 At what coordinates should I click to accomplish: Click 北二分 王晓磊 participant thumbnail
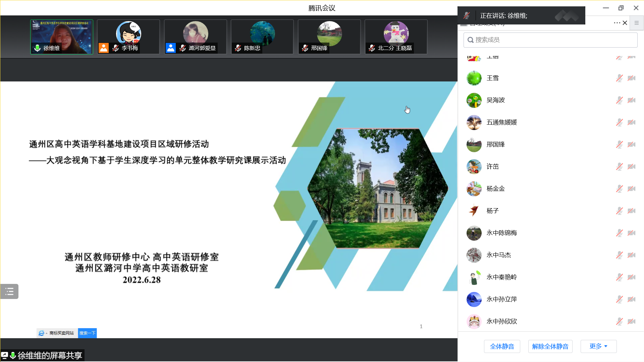[396, 37]
